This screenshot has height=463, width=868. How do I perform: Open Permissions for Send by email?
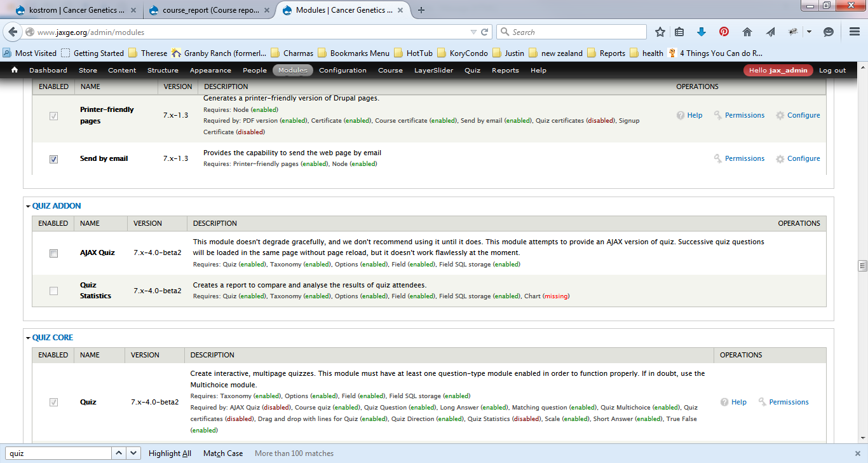743,158
